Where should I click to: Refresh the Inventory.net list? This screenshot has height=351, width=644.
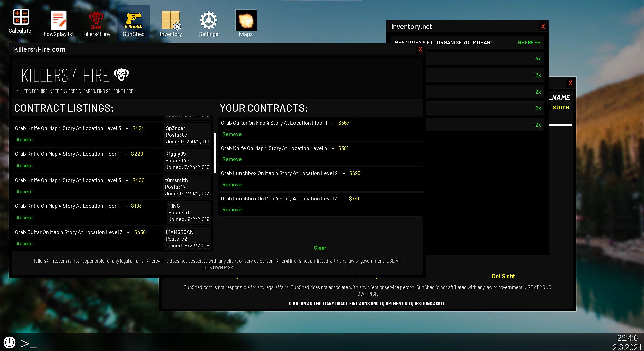click(529, 43)
